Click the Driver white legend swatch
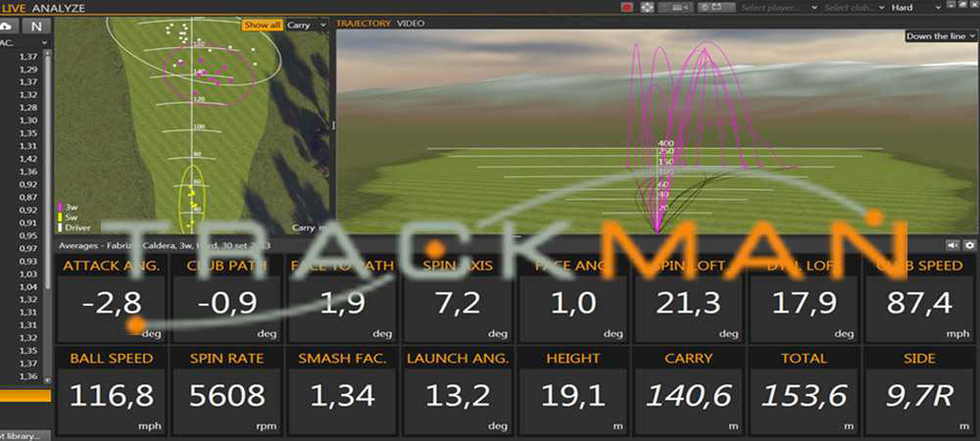980x441 pixels. 60,227
